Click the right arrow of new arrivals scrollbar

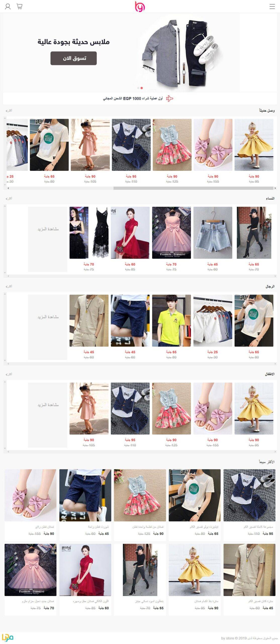coord(275,188)
